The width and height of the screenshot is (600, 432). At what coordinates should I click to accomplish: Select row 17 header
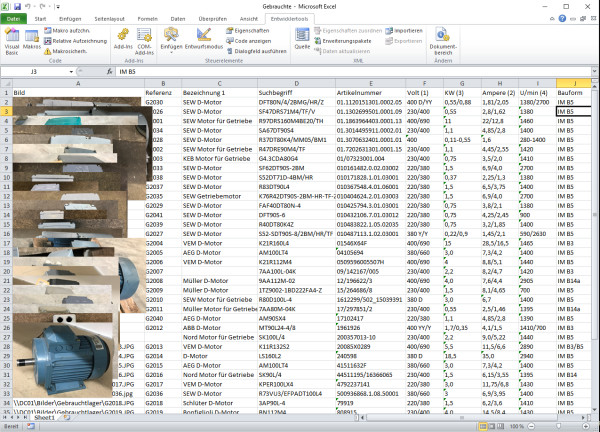tap(7, 243)
